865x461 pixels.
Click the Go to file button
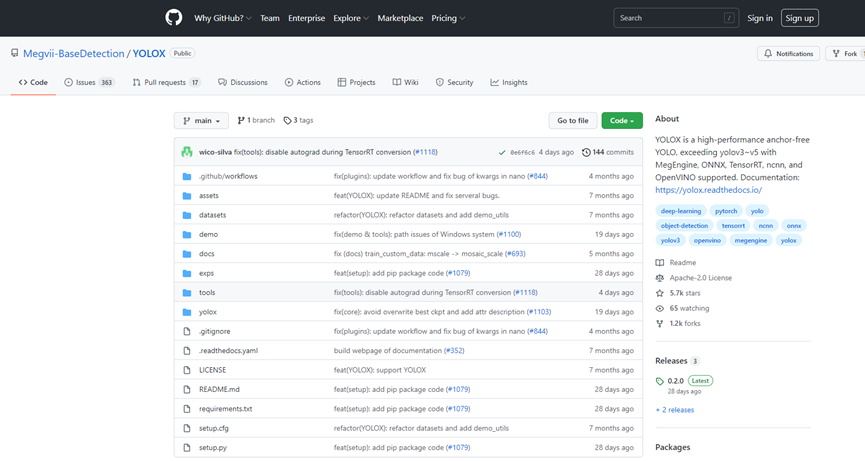pyautogui.click(x=573, y=121)
